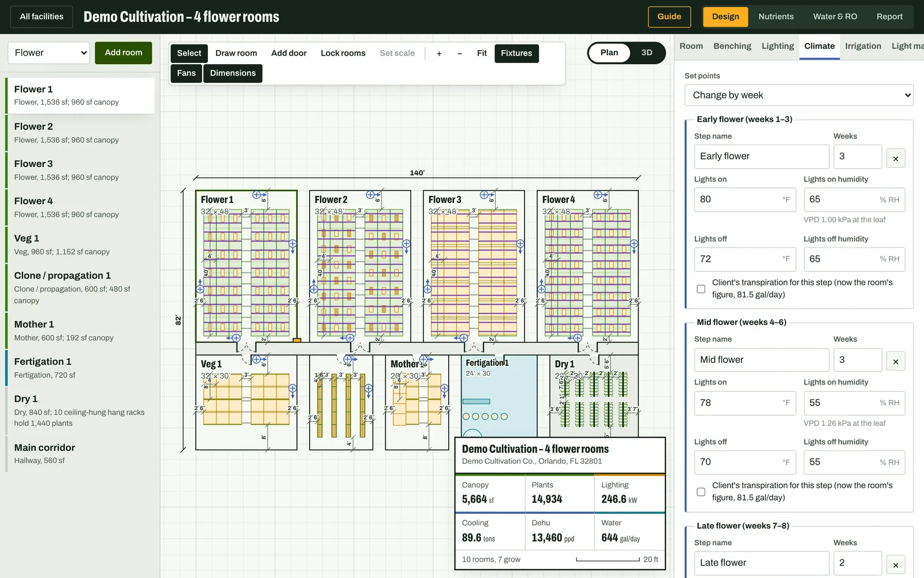Viewport: 924px width, 578px height.
Task: Click the Flower 3 room on the plan
Action: point(474,266)
